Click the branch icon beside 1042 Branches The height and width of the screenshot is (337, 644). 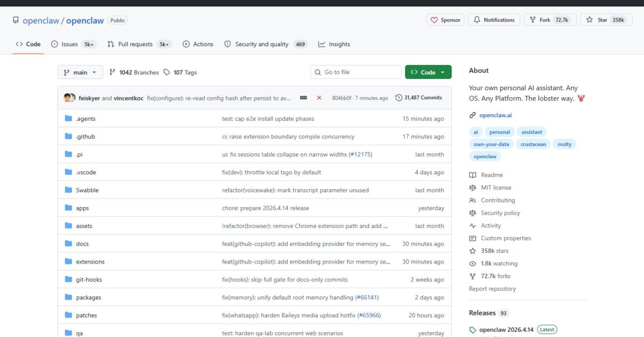coord(112,72)
